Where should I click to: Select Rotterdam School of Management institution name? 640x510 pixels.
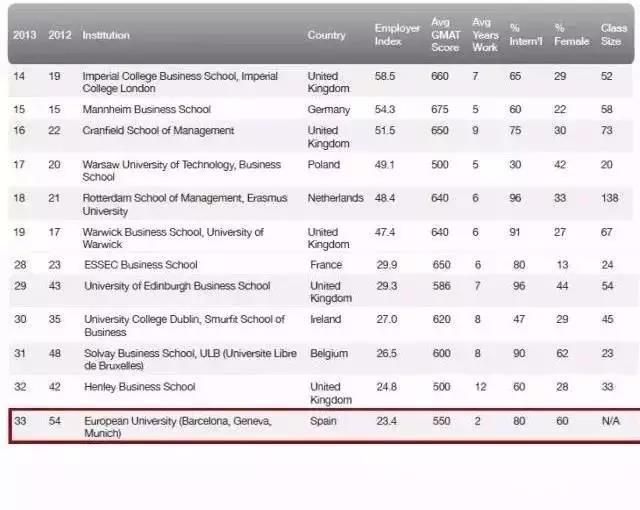point(184,204)
